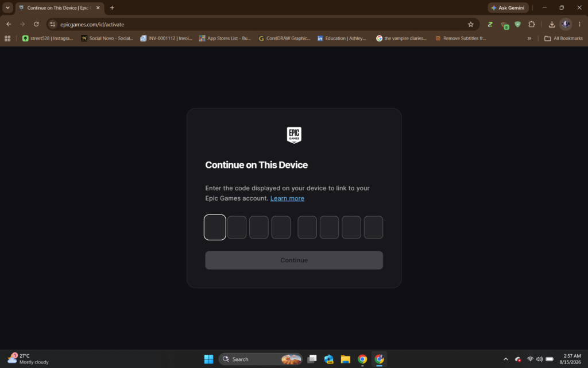588x368 pixels.
Task: Click the fifth code digit box
Action: pos(307,227)
